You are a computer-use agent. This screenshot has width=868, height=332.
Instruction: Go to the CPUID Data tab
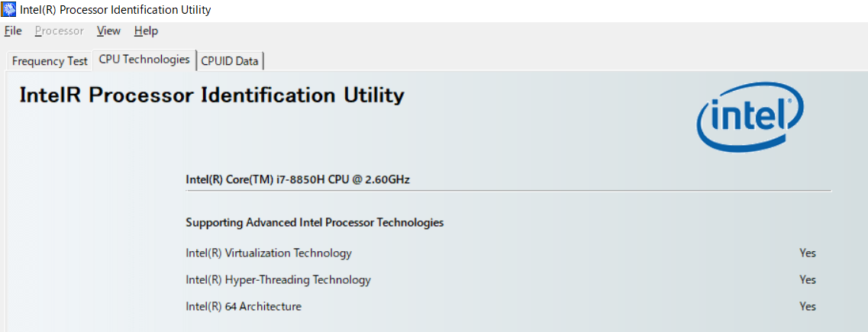coord(230,61)
